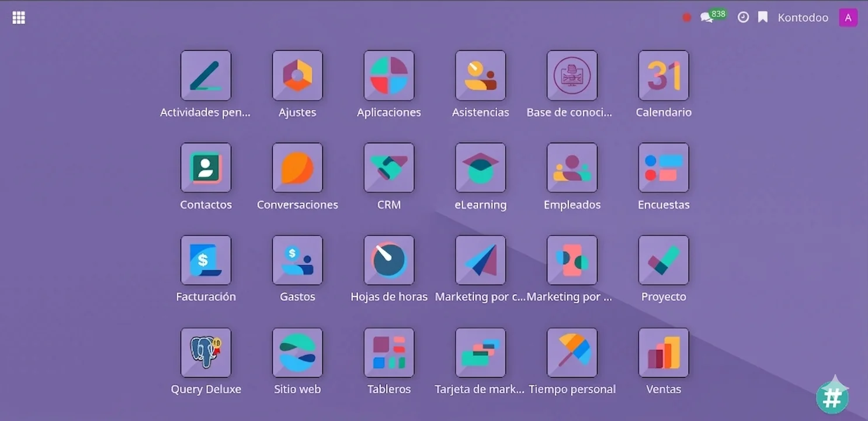Image resolution: width=868 pixels, height=421 pixels.
Task: Open the Empleados application
Action: click(x=572, y=167)
